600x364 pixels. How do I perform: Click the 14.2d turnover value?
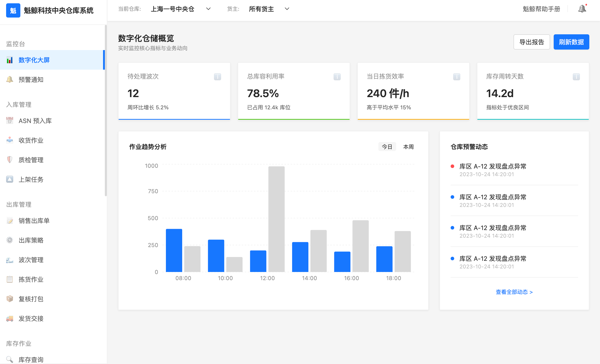[500, 93]
